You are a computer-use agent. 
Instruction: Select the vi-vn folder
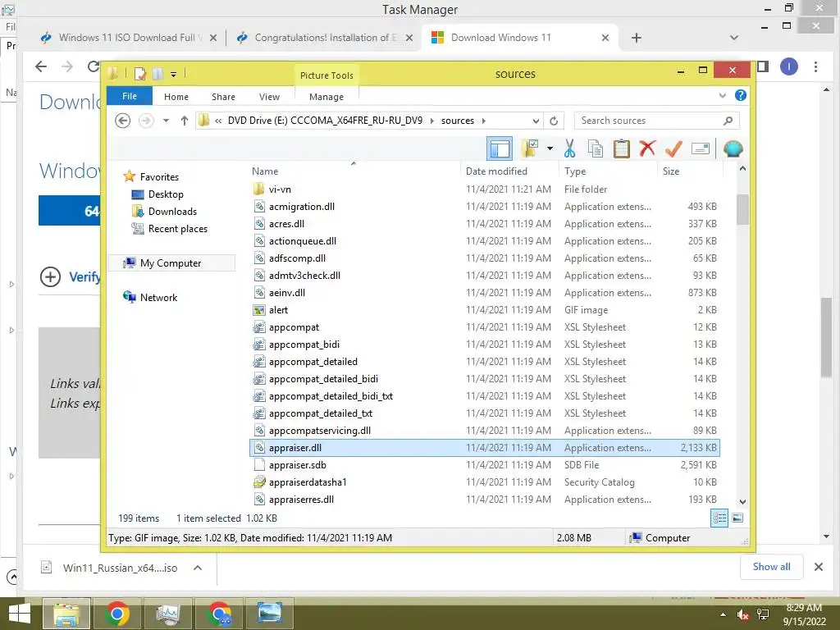[x=485, y=189]
